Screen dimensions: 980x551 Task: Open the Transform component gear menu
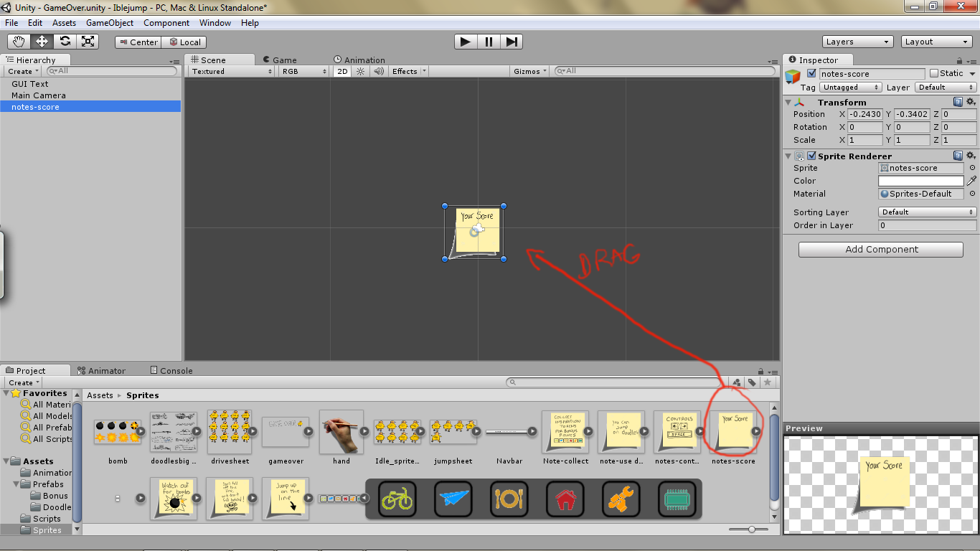coord(971,103)
